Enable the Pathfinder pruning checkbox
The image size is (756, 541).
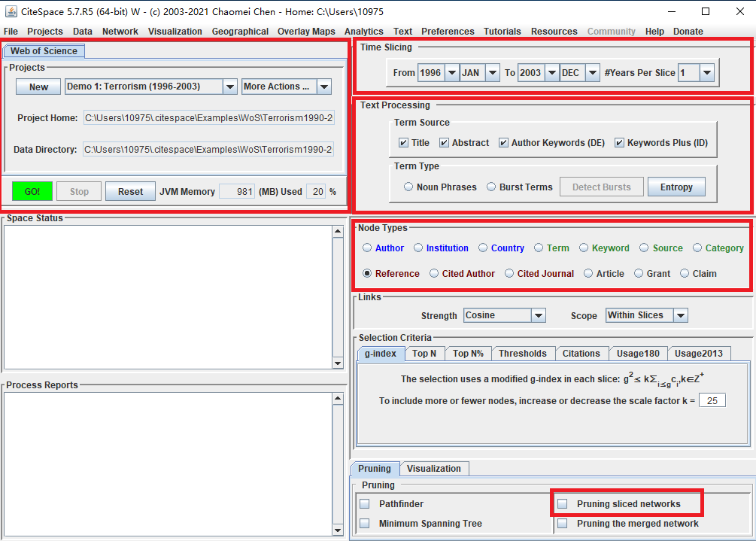(365, 504)
